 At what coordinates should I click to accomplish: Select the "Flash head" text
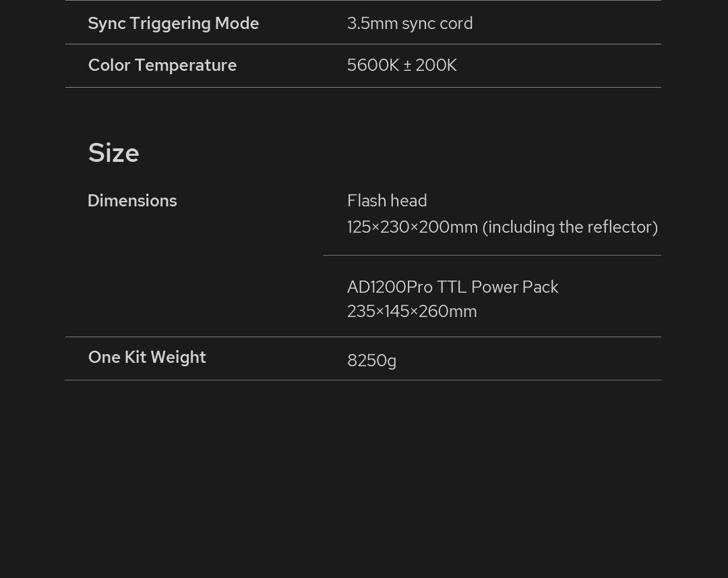tap(387, 201)
